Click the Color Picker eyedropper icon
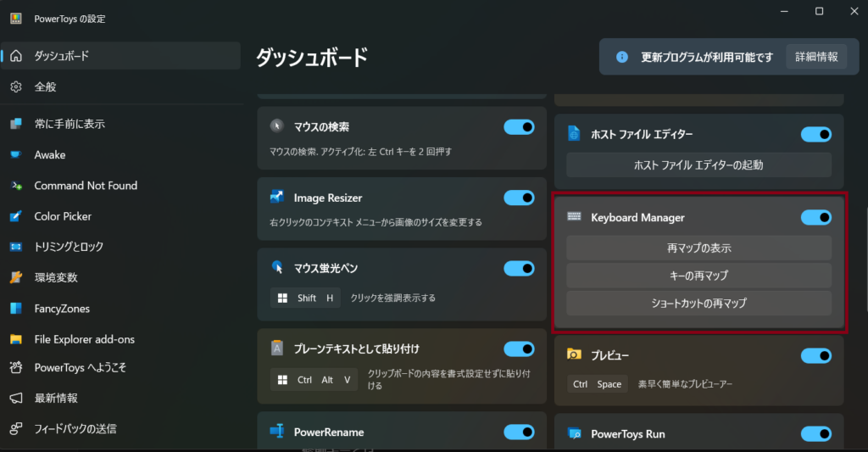Viewport: 868px width, 452px height. (16, 216)
